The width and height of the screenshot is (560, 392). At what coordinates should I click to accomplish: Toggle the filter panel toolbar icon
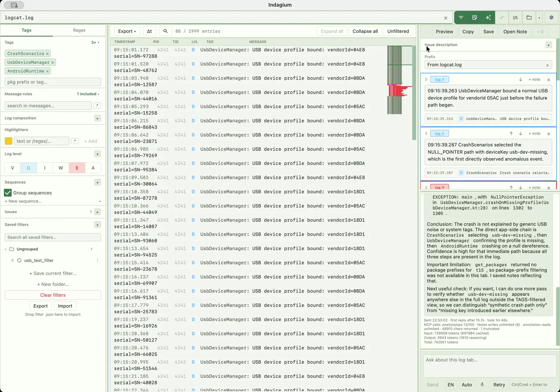(x=461, y=17)
